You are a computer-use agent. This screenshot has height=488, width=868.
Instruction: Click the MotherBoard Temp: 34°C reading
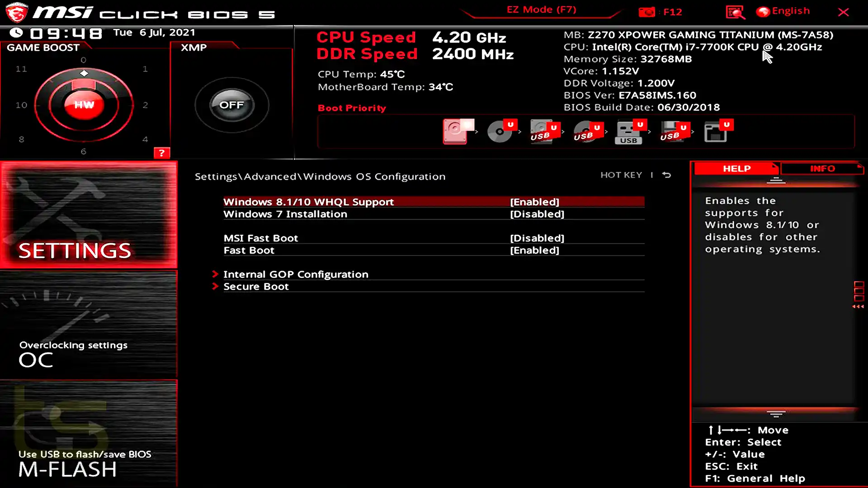pyautogui.click(x=385, y=87)
